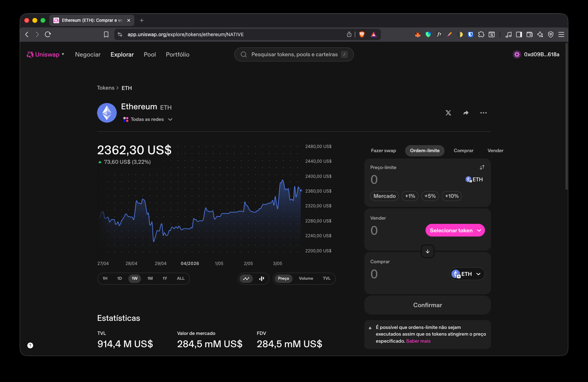Open the Uniswap logo menu

click(46, 54)
